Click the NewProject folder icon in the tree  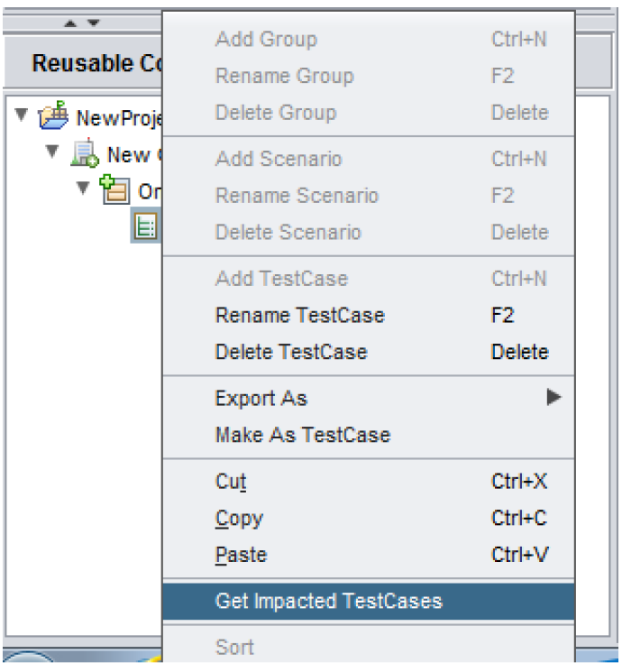click(52, 117)
